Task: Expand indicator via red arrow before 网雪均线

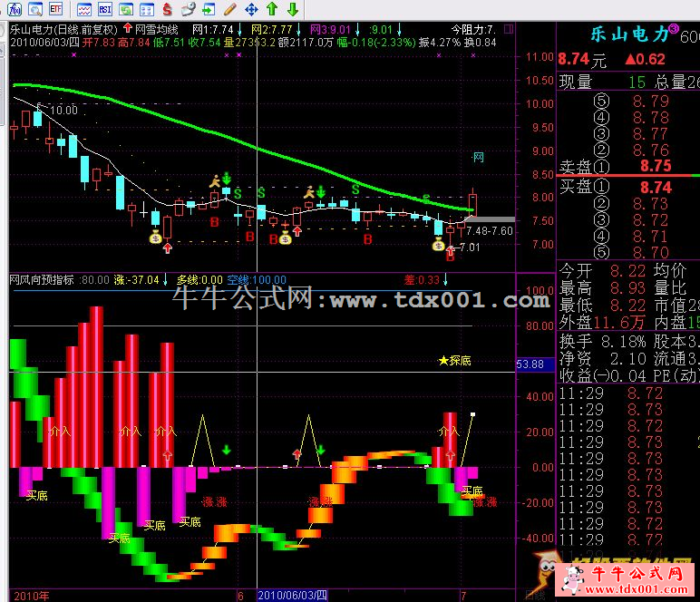Action: tap(126, 28)
